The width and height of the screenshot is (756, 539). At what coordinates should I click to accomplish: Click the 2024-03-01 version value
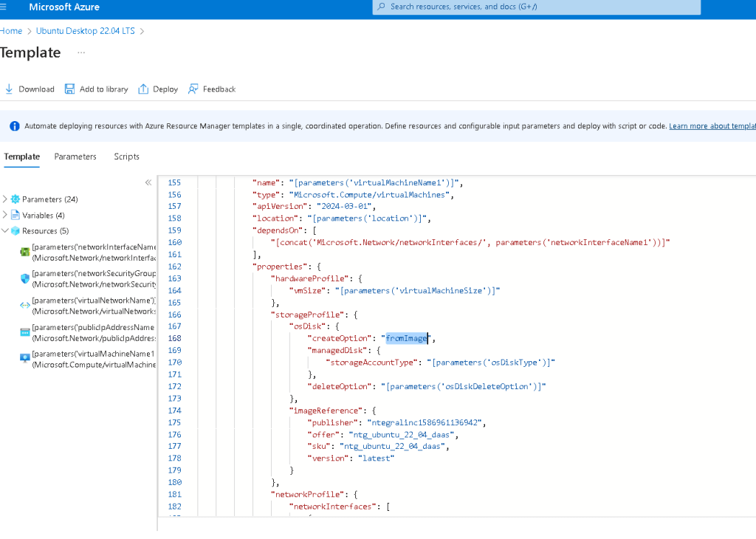click(344, 206)
